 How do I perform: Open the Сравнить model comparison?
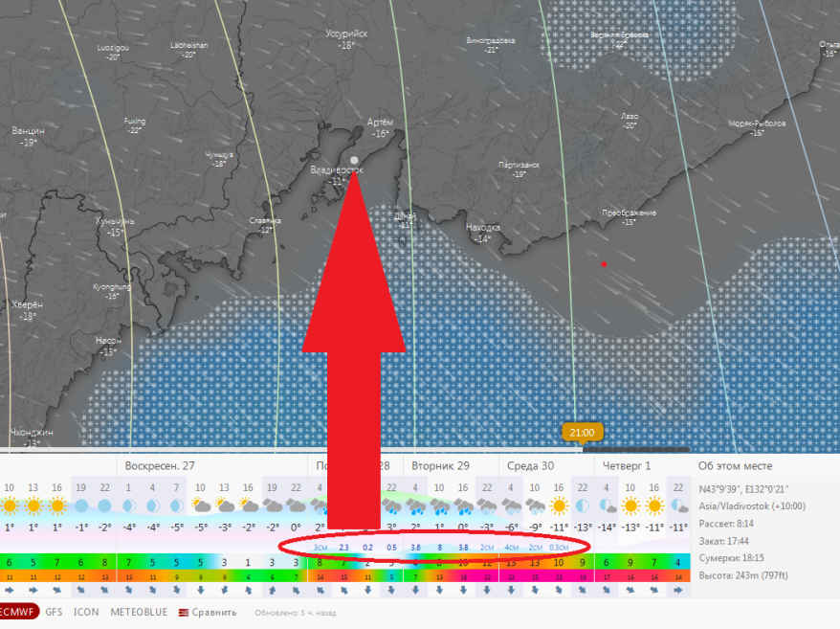(208, 612)
